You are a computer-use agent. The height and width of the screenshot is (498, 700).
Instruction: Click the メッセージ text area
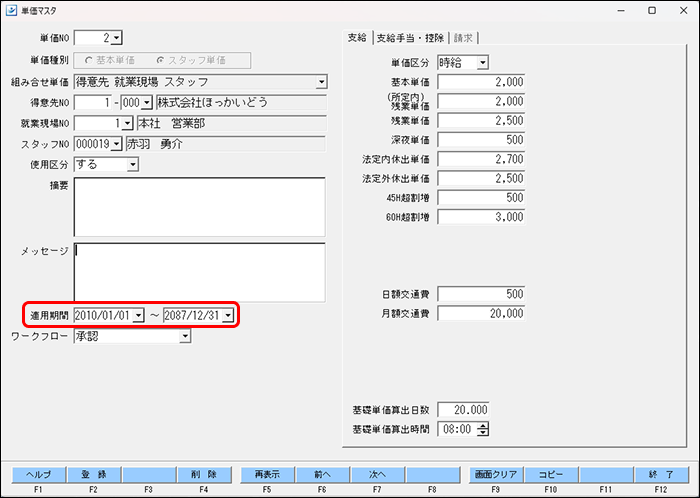200,272
